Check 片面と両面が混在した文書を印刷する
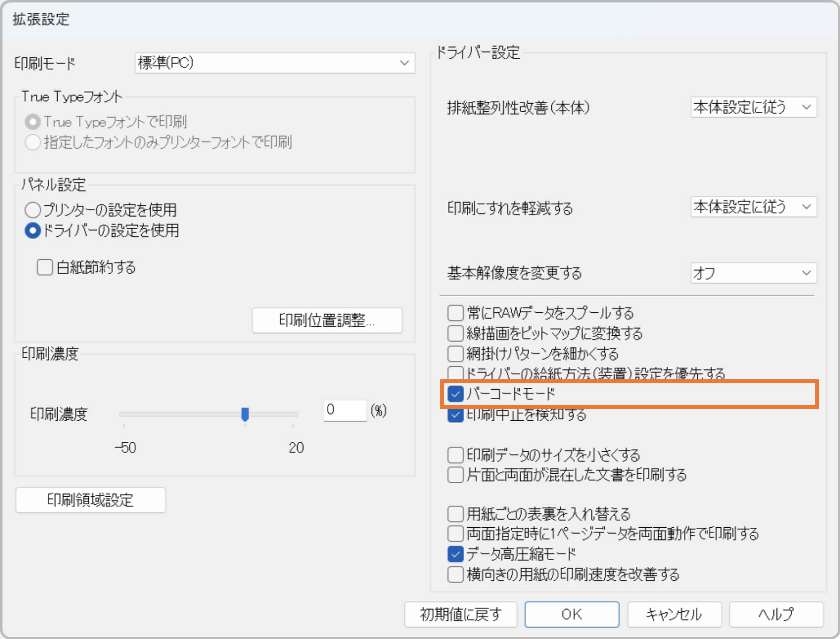The image size is (840, 639). tap(455, 475)
